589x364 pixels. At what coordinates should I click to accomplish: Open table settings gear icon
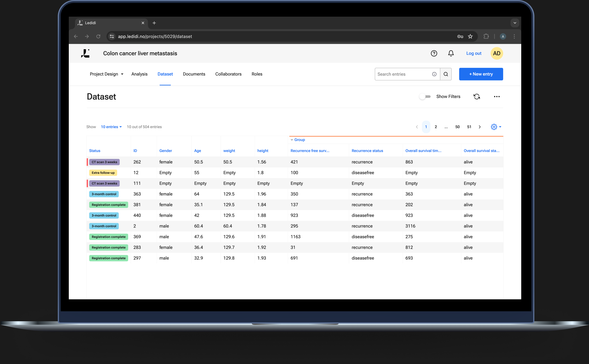click(x=494, y=127)
